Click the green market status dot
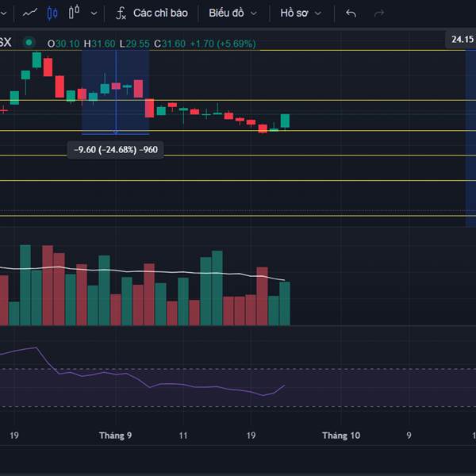Image resolution: width=476 pixels, height=476 pixels. point(29,43)
